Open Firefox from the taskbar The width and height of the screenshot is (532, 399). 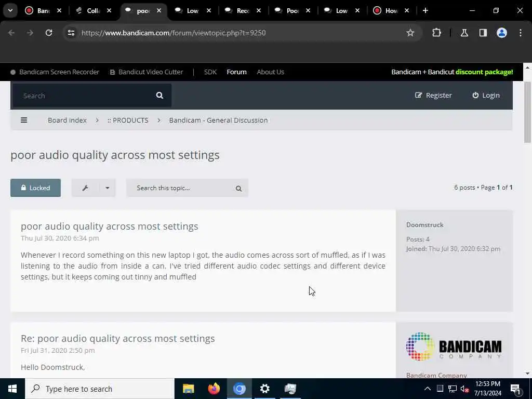pyautogui.click(x=214, y=389)
